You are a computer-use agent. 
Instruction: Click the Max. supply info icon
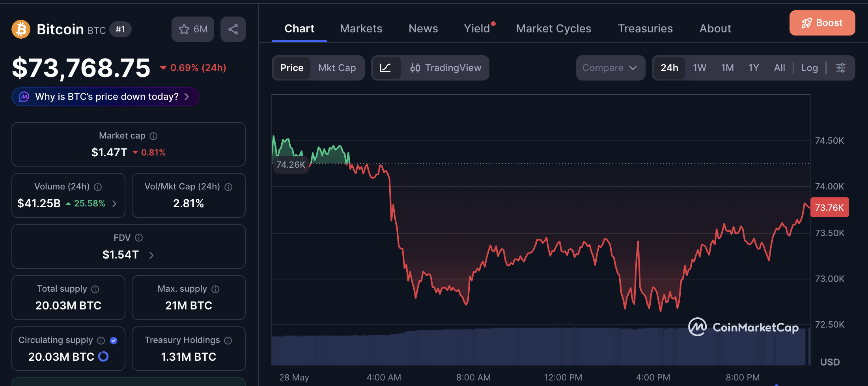point(215,289)
